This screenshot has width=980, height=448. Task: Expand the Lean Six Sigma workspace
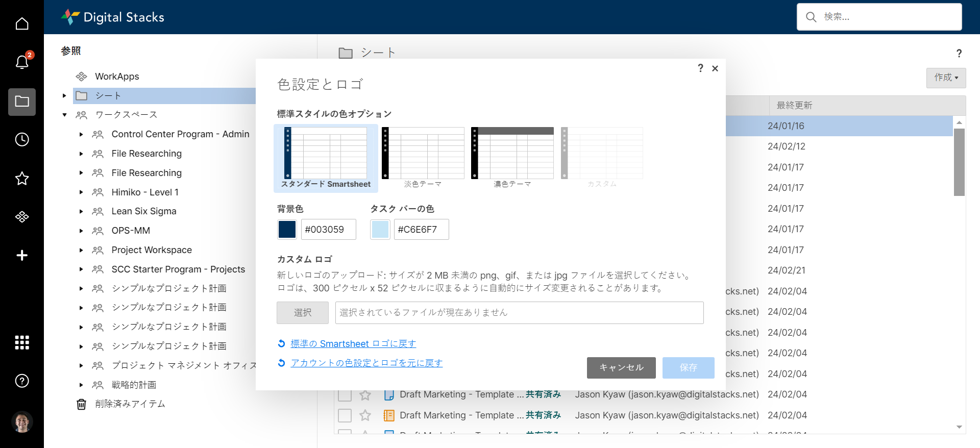pyautogui.click(x=81, y=211)
